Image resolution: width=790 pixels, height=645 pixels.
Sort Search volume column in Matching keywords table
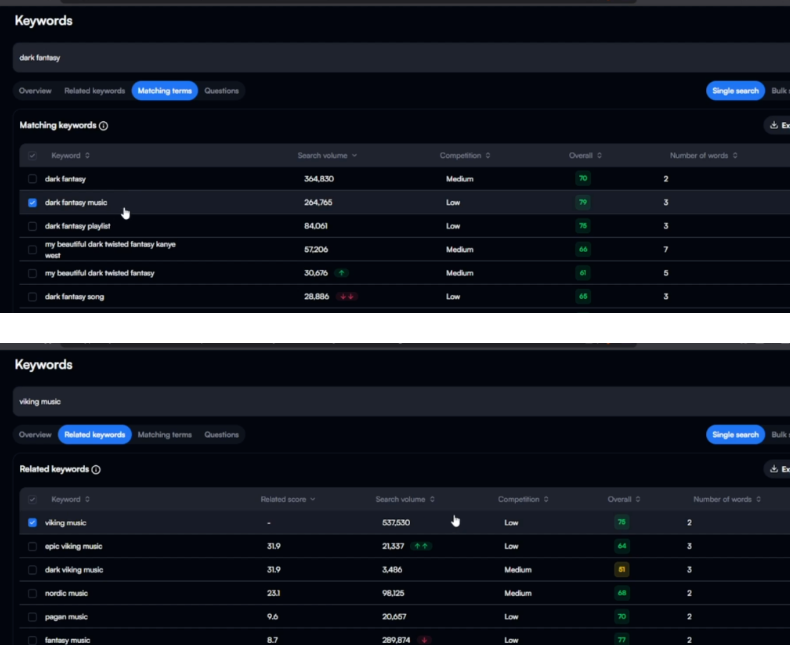pos(327,156)
